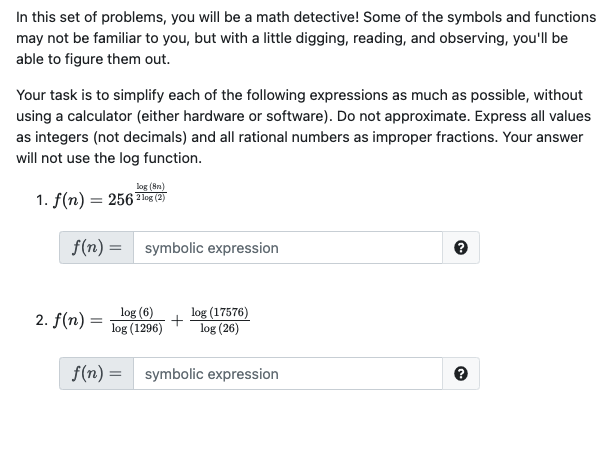Click the plus sign between the fractions
The image size is (610, 453).
tap(177, 320)
